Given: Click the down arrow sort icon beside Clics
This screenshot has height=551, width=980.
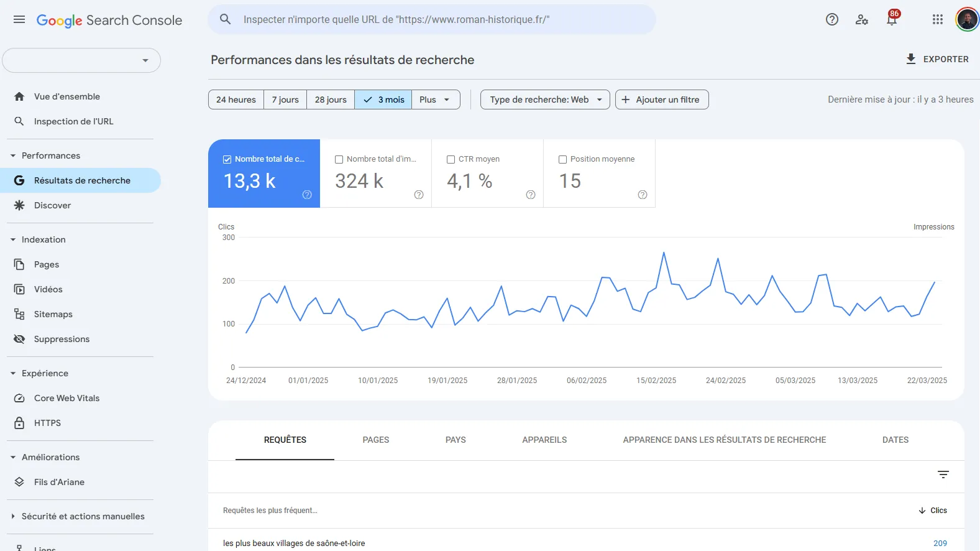Looking at the screenshot, I should pos(922,511).
